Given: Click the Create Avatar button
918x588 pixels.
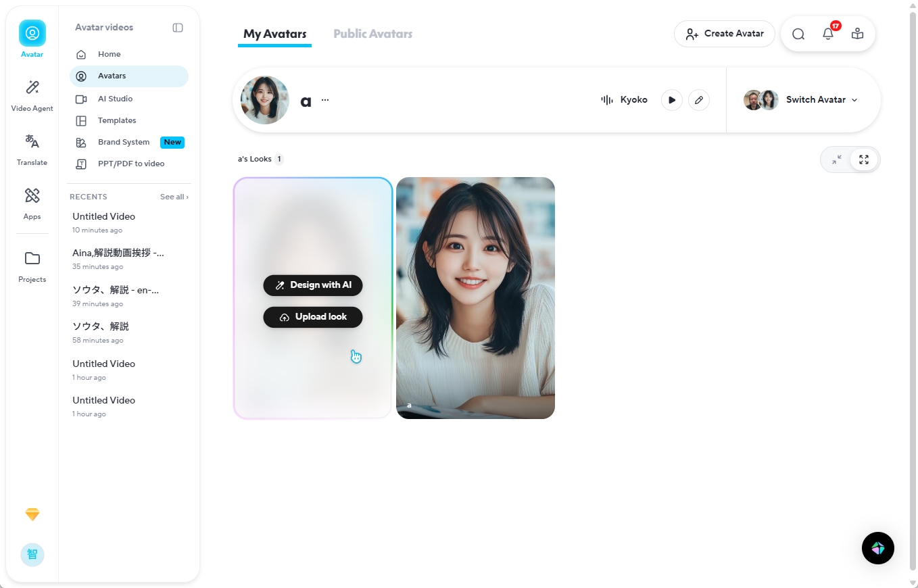Looking at the screenshot, I should [x=724, y=33].
